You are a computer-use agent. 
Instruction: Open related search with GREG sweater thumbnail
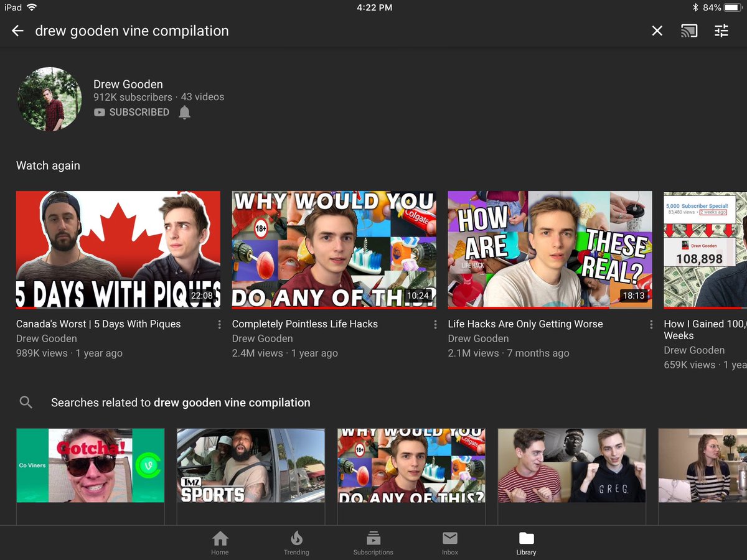coord(572,465)
